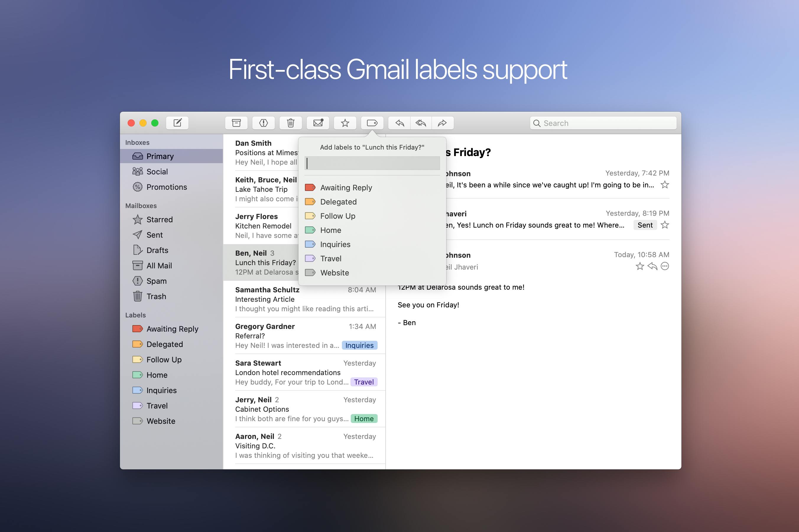This screenshot has height=532, width=799.
Task: Open Samantha Schultz's Interesting Article email
Action: [305, 299]
